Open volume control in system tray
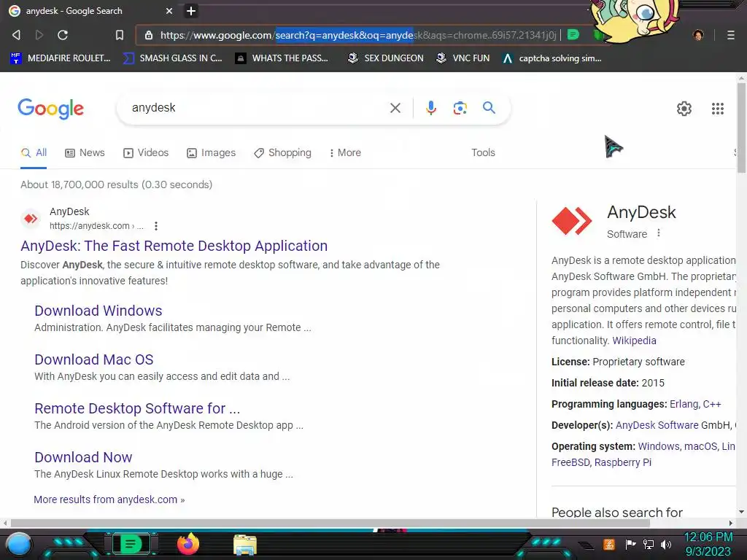This screenshot has width=747, height=560. [x=666, y=544]
